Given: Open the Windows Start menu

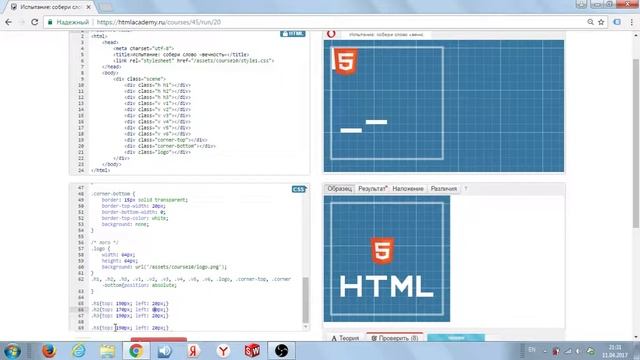Looking at the screenshot, I should coord(12,351).
